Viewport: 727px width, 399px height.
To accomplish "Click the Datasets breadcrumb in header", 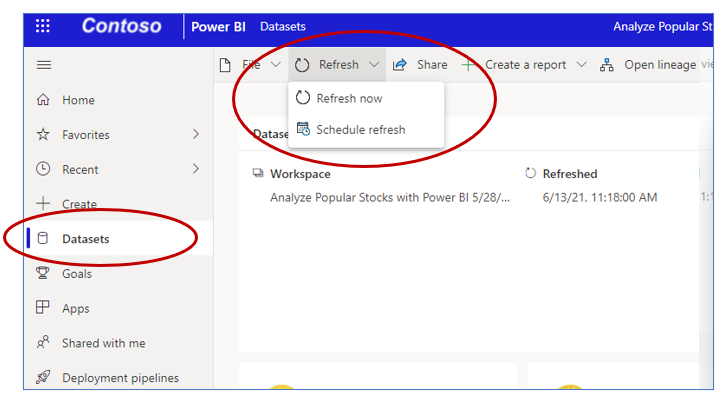I will coord(283,26).
